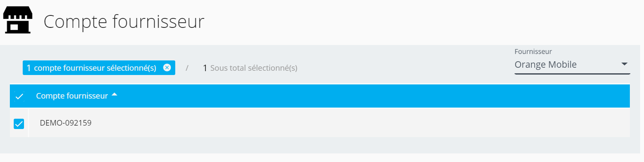
Task: Click the 'Compte fournisseur' page title
Action: (x=124, y=22)
